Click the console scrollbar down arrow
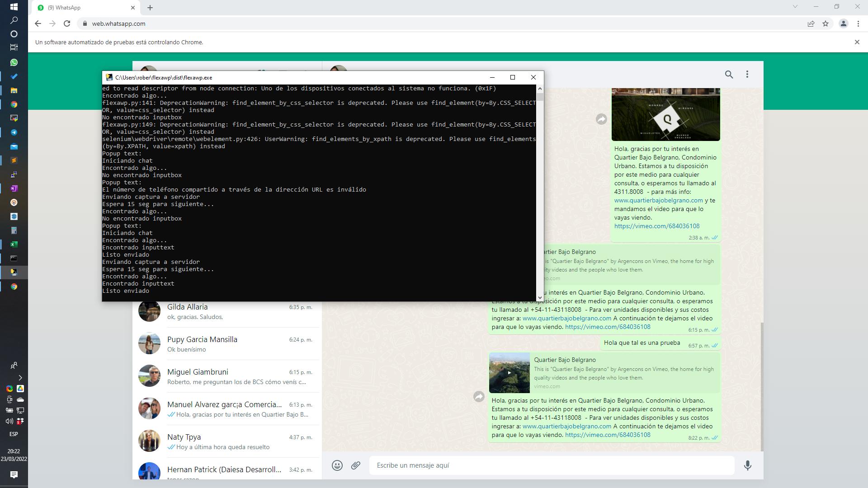The image size is (868, 488). pyautogui.click(x=540, y=298)
